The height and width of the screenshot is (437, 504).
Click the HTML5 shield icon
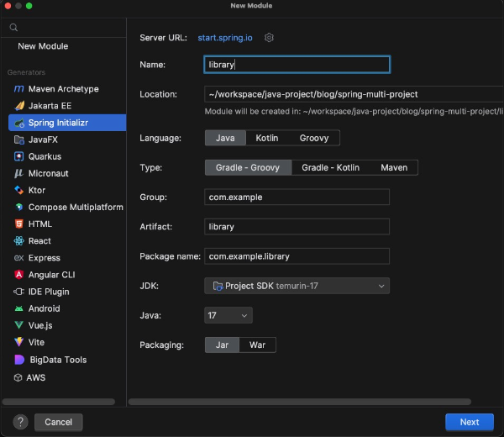click(x=19, y=224)
